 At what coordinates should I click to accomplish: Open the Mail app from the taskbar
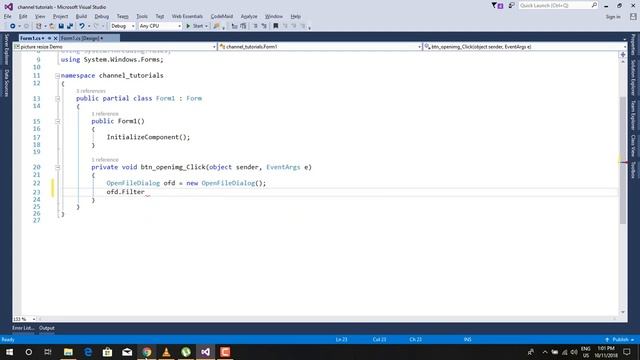[127, 352]
